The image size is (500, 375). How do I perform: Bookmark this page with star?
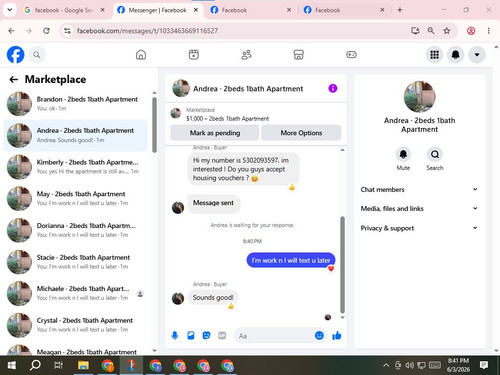[447, 31]
